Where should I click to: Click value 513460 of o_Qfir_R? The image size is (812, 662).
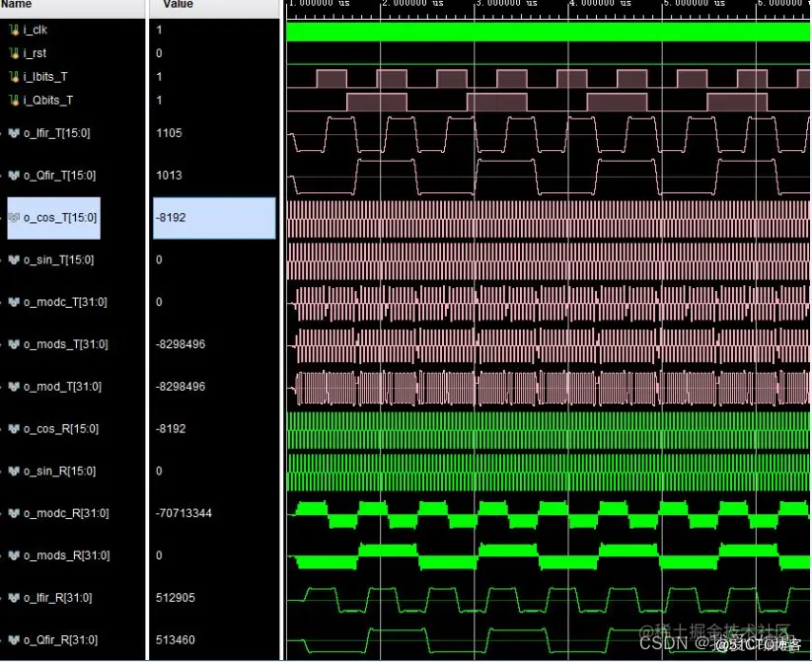[x=176, y=640]
